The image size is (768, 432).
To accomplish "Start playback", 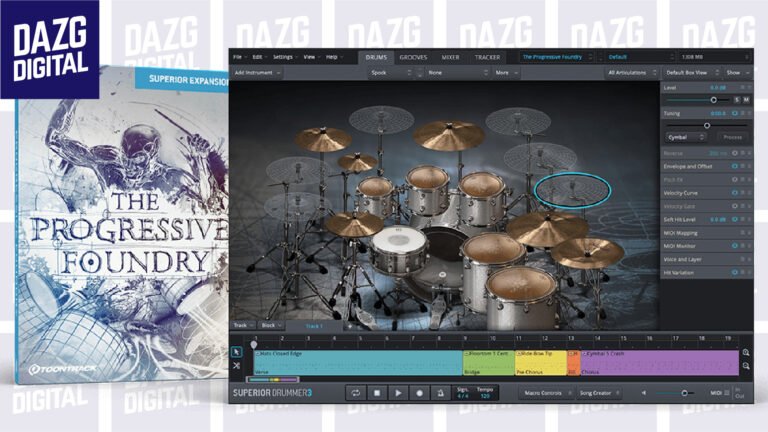I will pos(398,393).
